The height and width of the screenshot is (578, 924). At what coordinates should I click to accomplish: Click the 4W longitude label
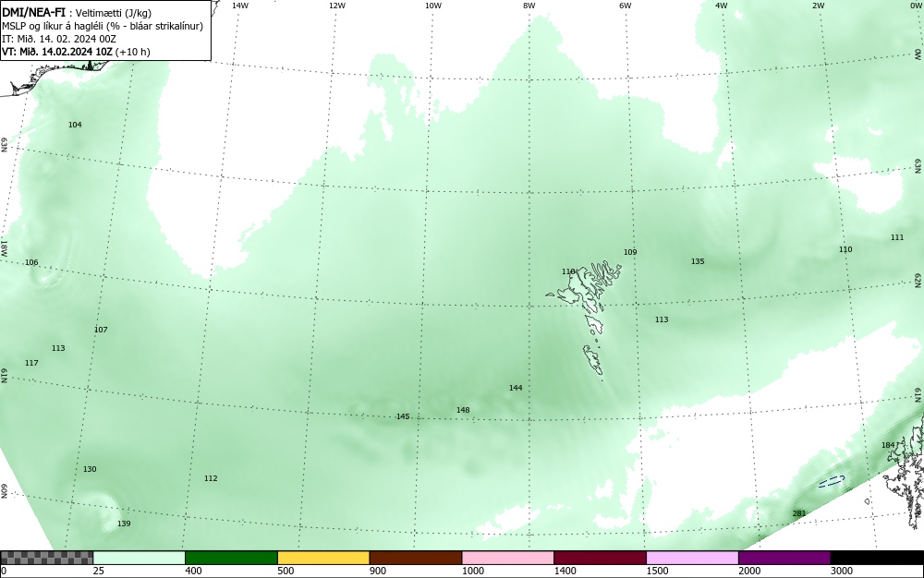tap(722, 6)
